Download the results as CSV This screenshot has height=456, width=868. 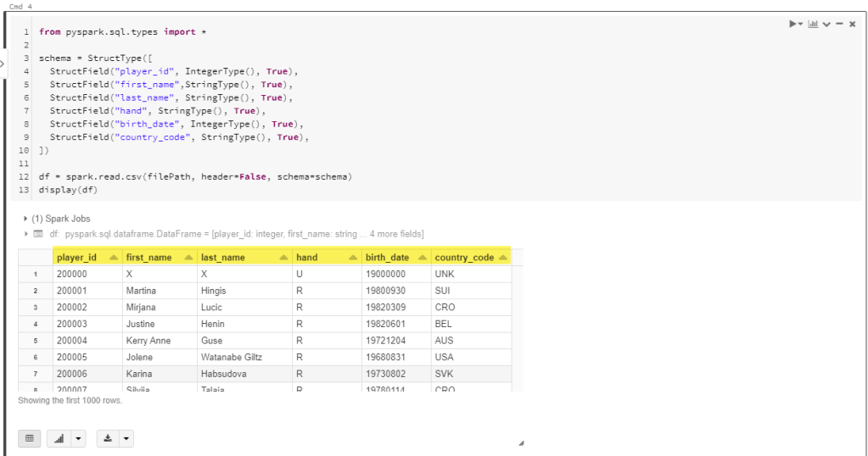pos(108,438)
